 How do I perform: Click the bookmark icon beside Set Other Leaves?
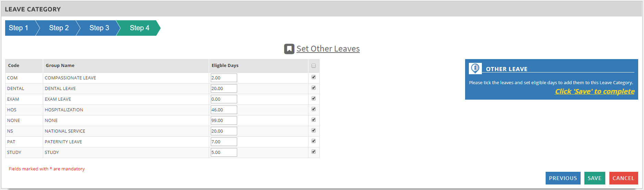[x=289, y=49]
